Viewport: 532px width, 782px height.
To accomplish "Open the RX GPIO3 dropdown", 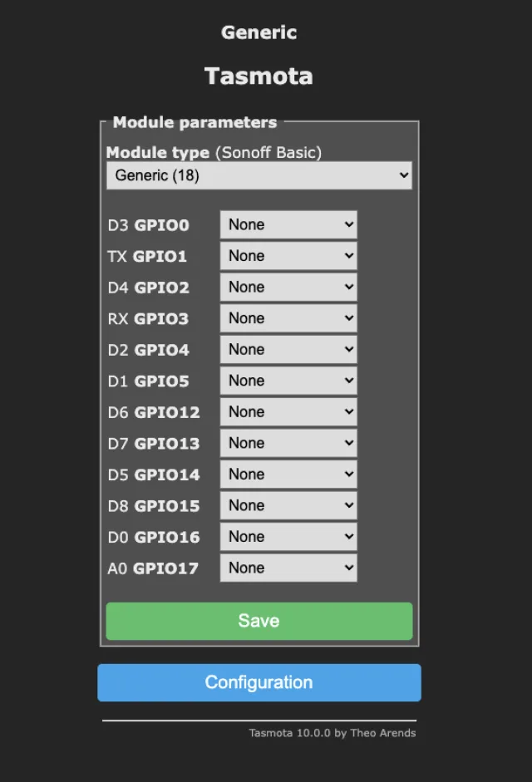I will point(288,318).
